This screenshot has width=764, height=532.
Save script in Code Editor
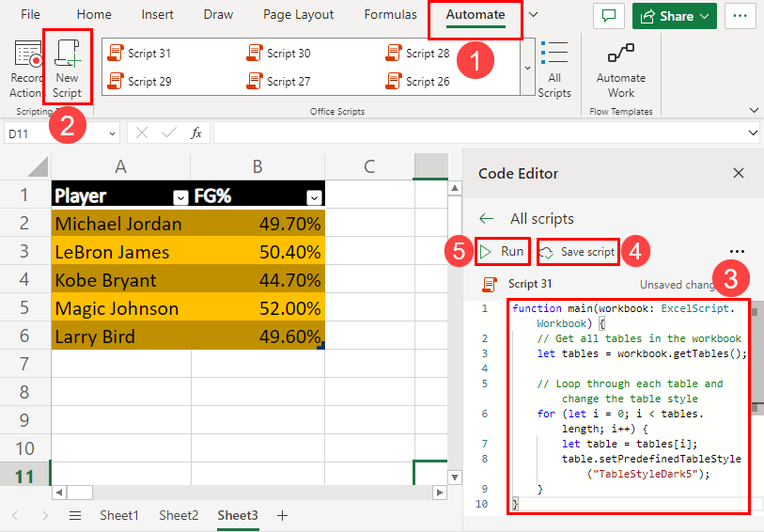[578, 252]
